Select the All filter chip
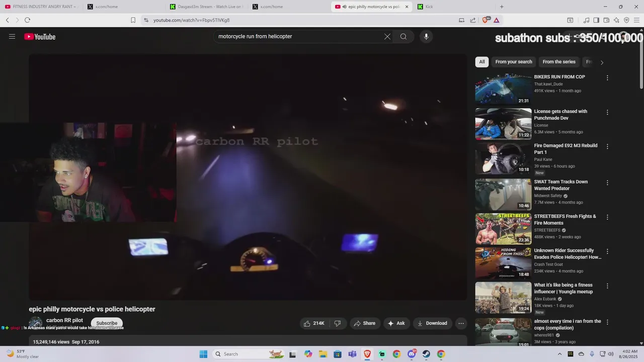 [x=482, y=62]
